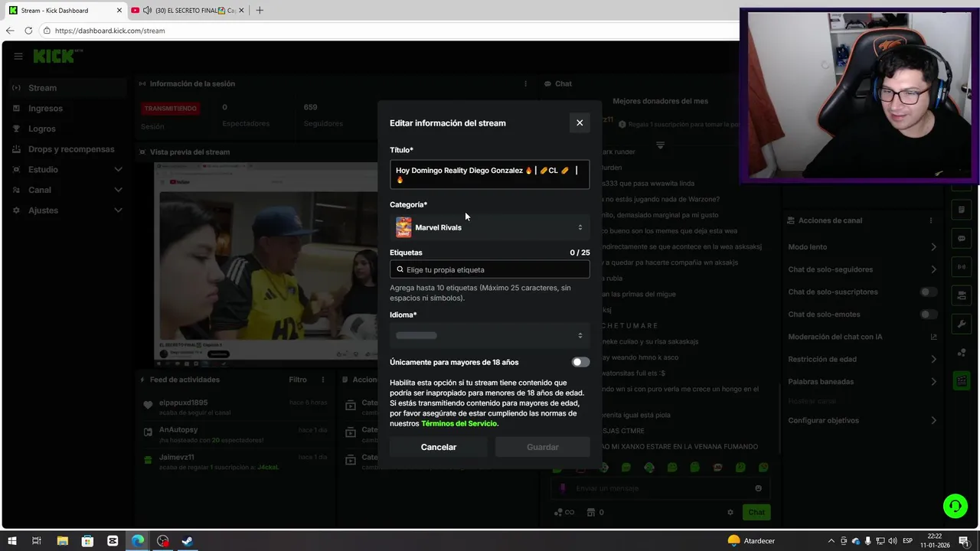Expand the Canal sidebar section

(67, 190)
